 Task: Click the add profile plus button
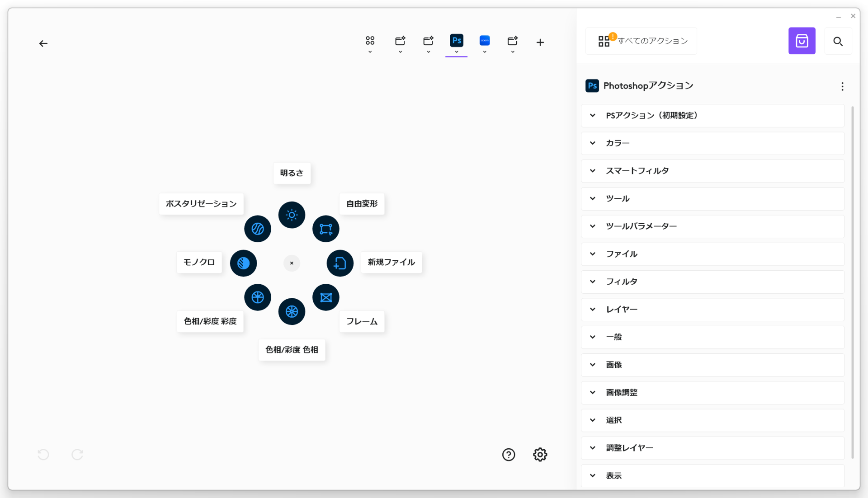pyautogui.click(x=540, y=42)
